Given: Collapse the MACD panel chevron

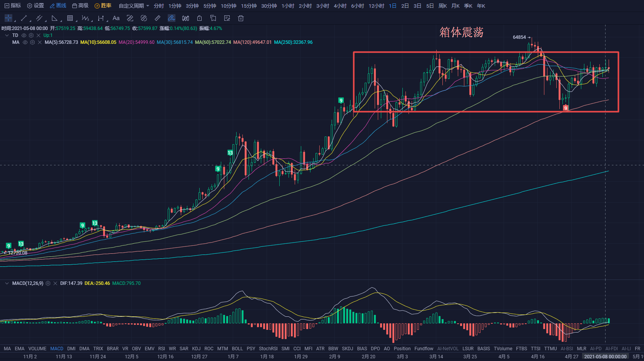Looking at the screenshot, I should tap(7, 283).
